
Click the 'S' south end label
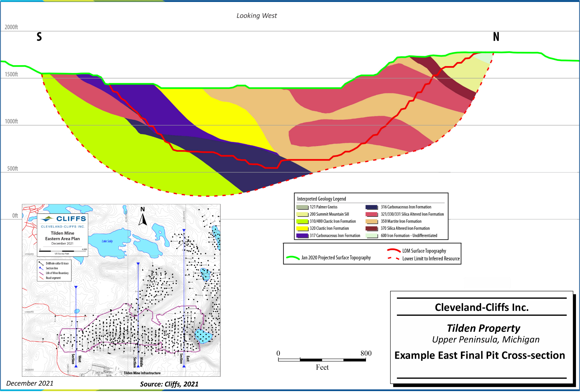39,37
